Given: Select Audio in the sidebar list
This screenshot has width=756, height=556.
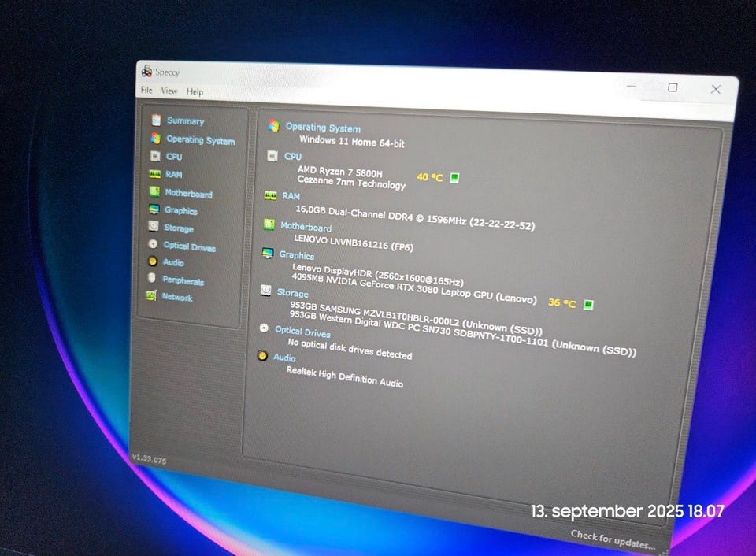Looking at the screenshot, I should pyautogui.click(x=173, y=262).
